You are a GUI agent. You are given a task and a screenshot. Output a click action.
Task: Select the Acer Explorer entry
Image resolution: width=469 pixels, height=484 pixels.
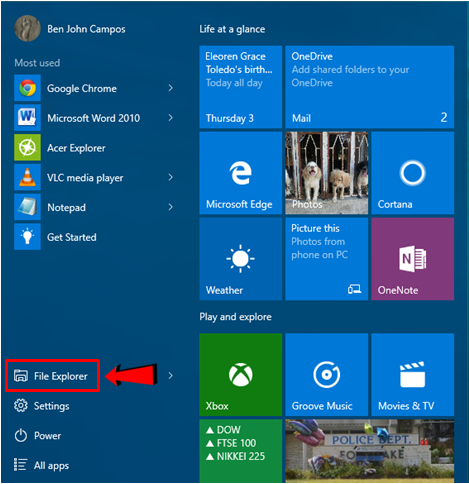pos(76,148)
